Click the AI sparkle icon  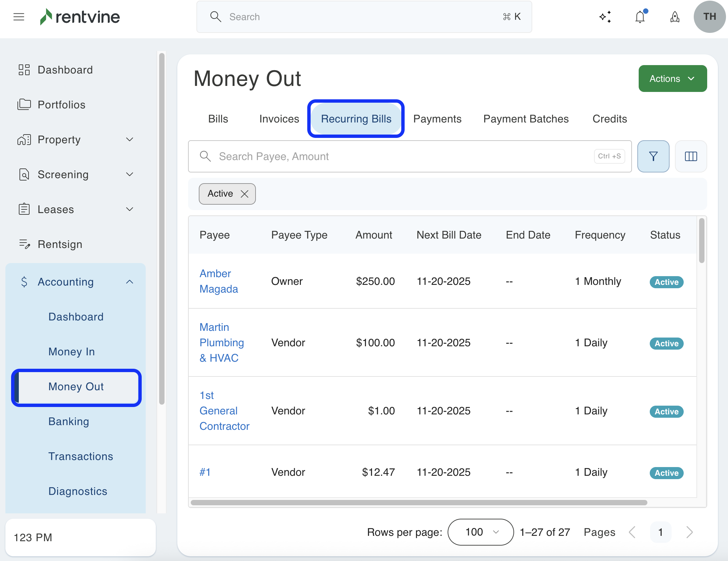(605, 17)
